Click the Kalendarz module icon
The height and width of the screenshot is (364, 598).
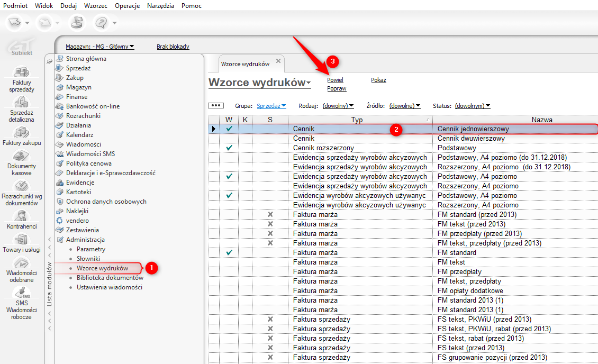click(59, 135)
